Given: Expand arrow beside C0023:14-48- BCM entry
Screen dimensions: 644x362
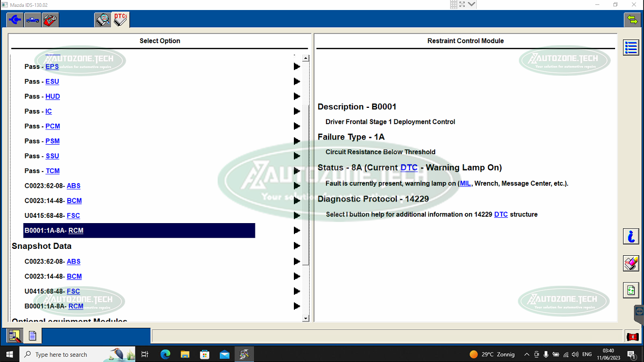Looking at the screenshot, I should point(297,201).
